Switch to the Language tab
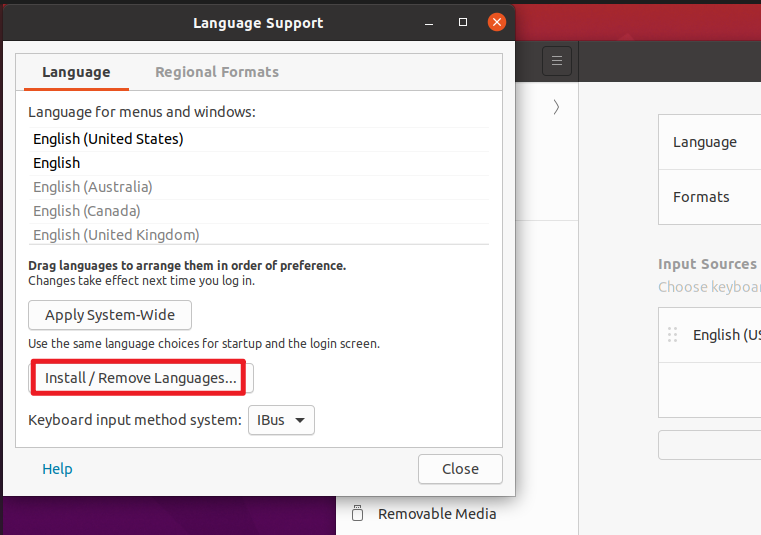Screen dimensions: 761x535 click(76, 72)
